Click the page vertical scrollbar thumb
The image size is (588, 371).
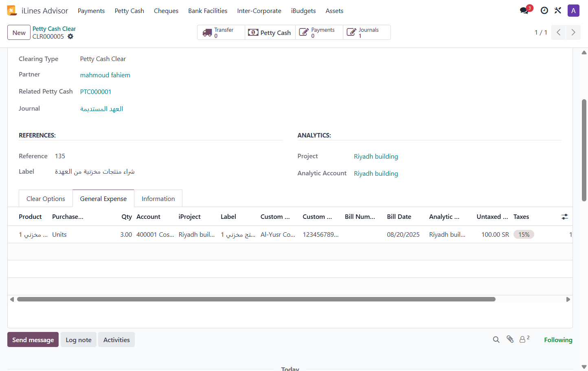click(x=584, y=150)
